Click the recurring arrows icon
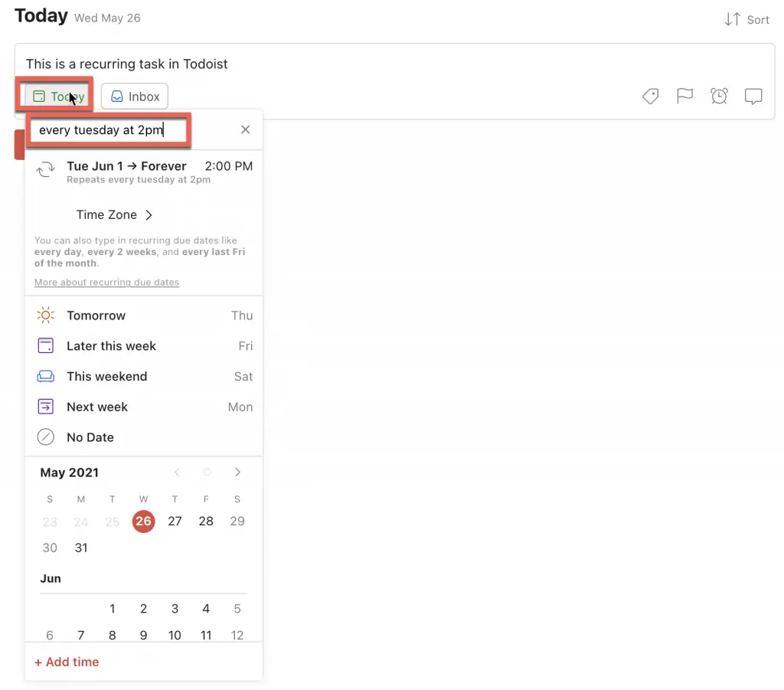 [x=45, y=169]
